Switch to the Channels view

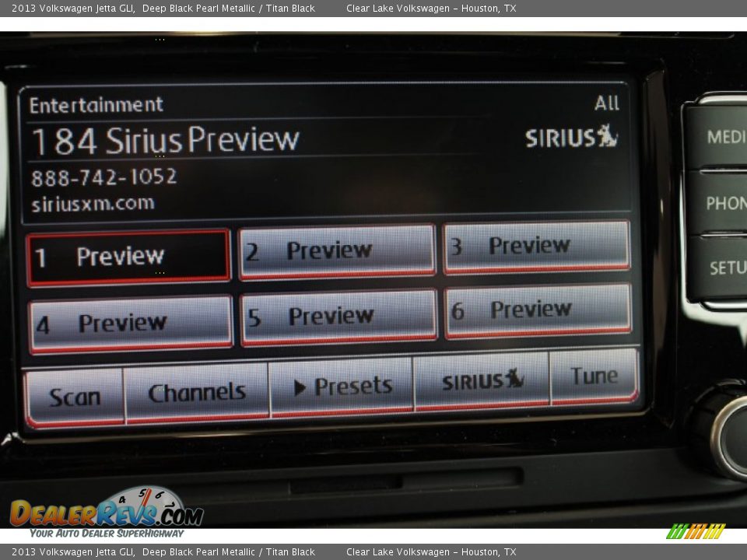tap(197, 390)
